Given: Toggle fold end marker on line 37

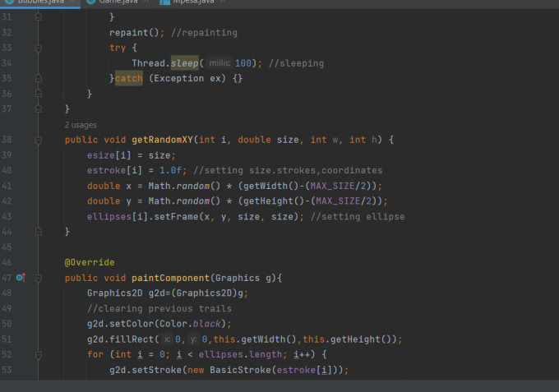Looking at the screenshot, I should (x=39, y=109).
